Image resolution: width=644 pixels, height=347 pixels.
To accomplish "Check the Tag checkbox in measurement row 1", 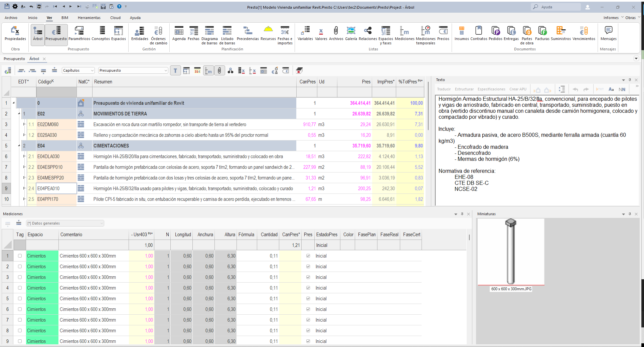I will click(x=20, y=256).
